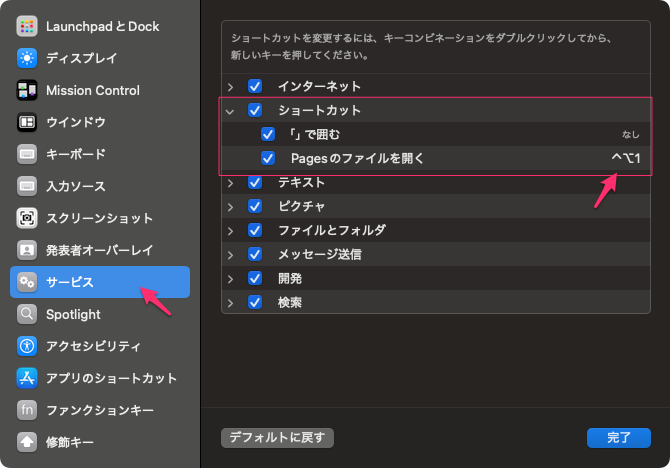
Task: Disable the「」で囲む checkbox
Action: pos(268,134)
